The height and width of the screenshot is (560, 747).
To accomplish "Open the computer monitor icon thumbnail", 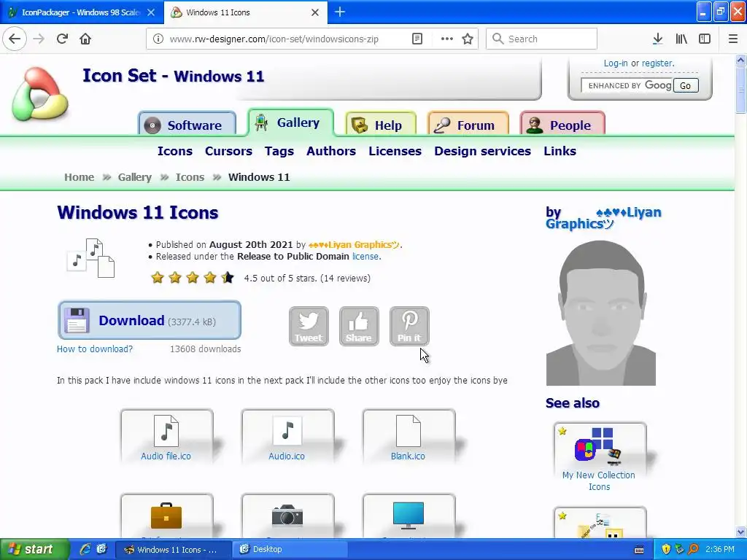I will pos(409,516).
